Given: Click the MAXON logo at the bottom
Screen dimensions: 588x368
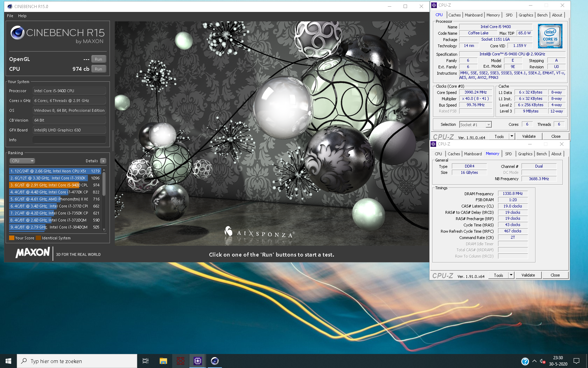Looking at the screenshot, I should coord(33,253).
